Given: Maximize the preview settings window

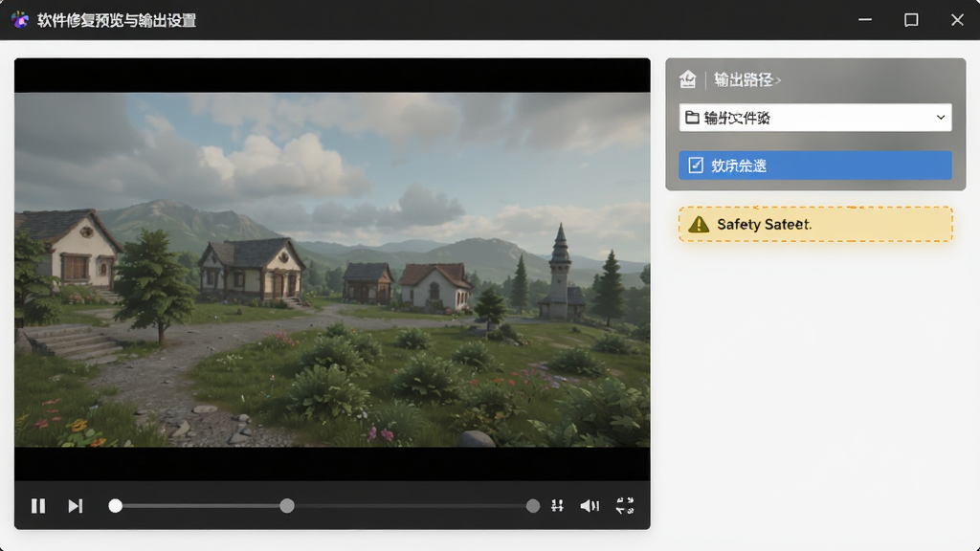Looking at the screenshot, I should click(x=911, y=20).
